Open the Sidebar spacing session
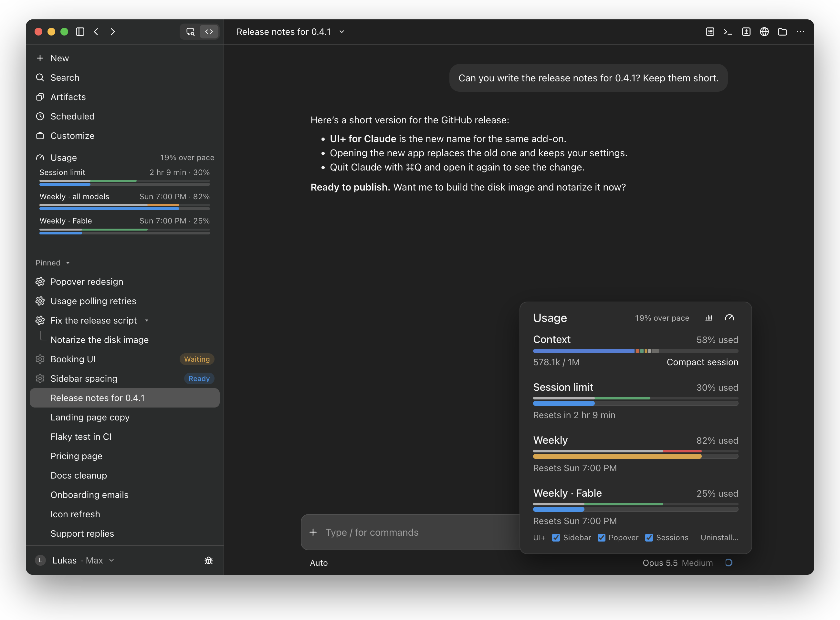This screenshot has height=620, width=840. (x=125, y=378)
